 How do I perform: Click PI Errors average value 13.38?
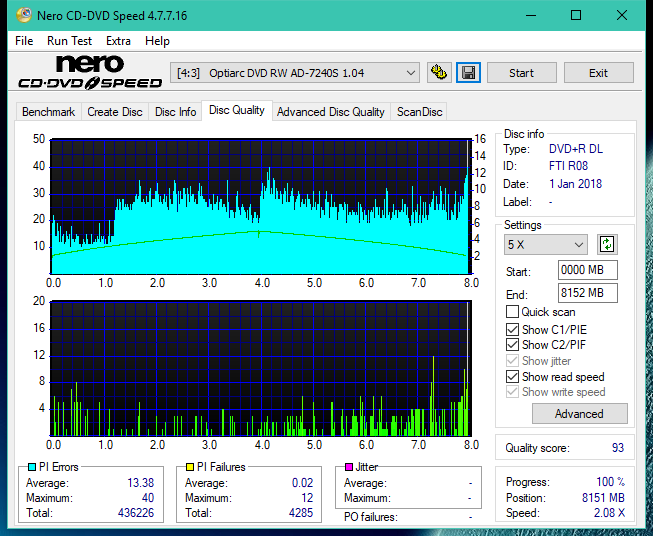(140, 482)
